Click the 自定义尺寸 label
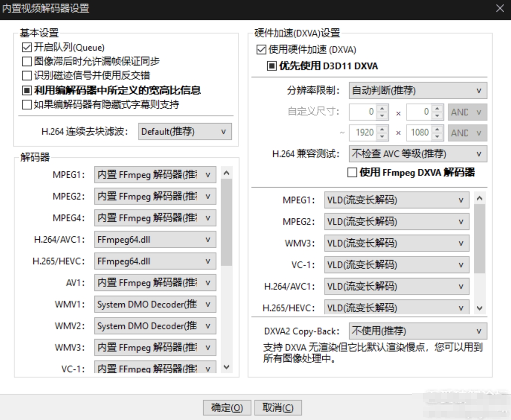 [x=313, y=111]
